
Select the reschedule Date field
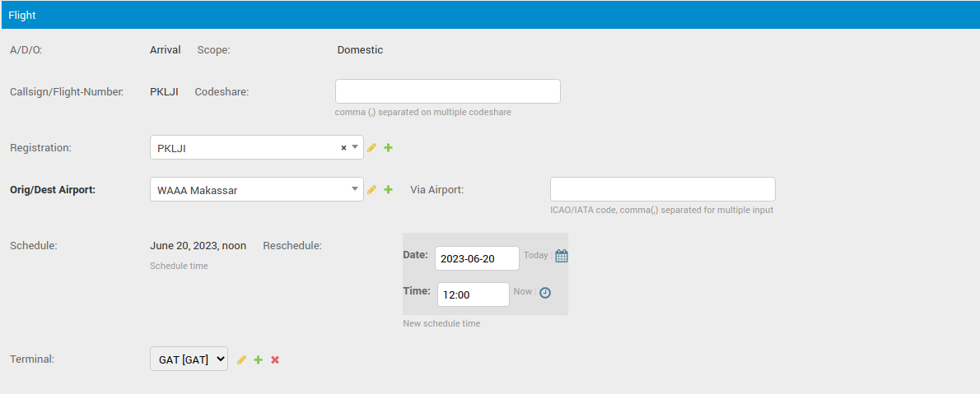[x=477, y=258]
